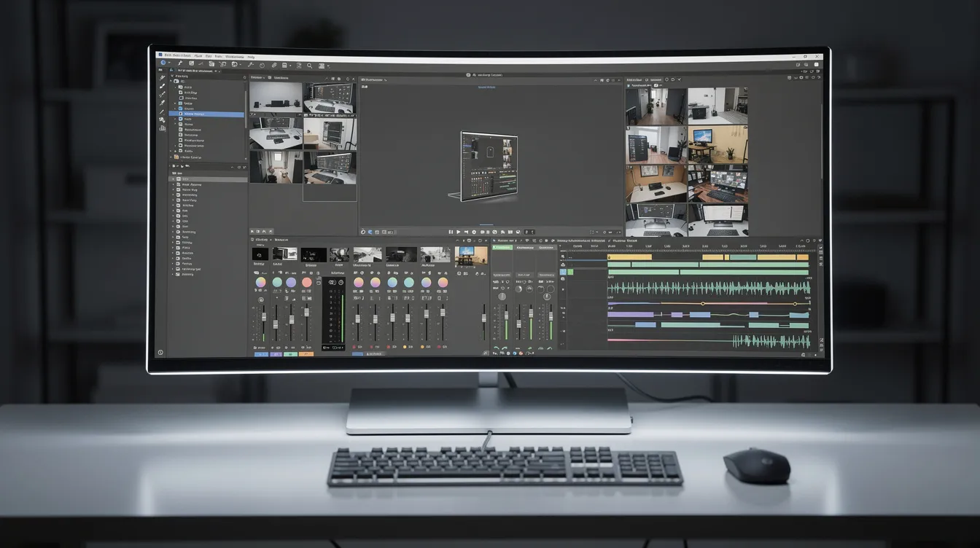Expand the first folder in lower tree panel
The width and height of the screenshot is (980, 548).
coord(173,179)
